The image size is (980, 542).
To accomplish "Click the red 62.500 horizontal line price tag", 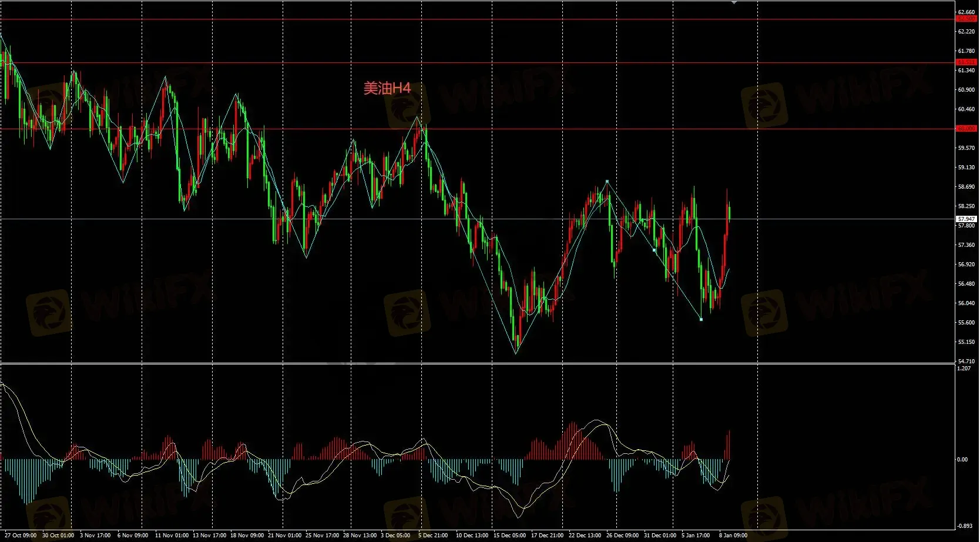I will coord(966,19).
